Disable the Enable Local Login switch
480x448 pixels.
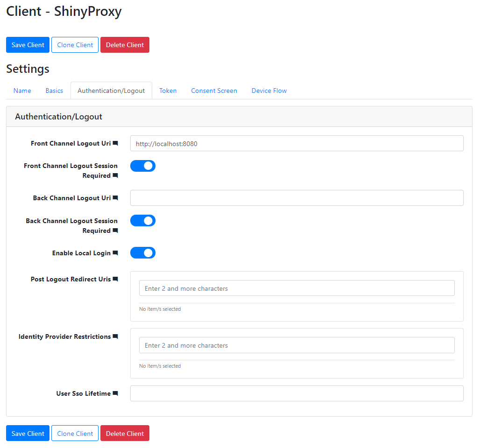click(143, 252)
